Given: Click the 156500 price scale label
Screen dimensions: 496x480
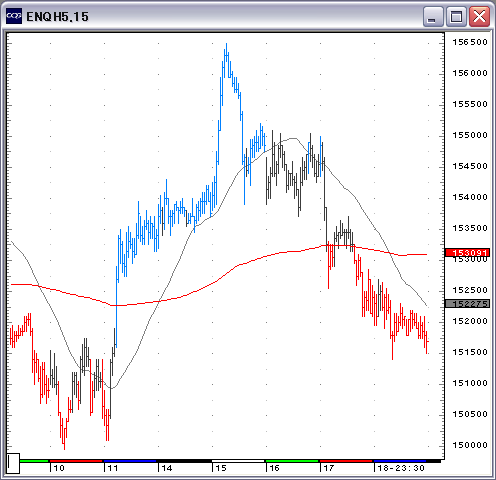Looking at the screenshot, I should [470, 42].
